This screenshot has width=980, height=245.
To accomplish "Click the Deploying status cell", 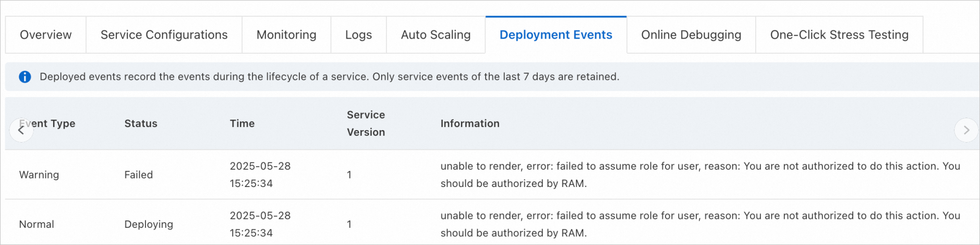I will [x=149, y=225].
